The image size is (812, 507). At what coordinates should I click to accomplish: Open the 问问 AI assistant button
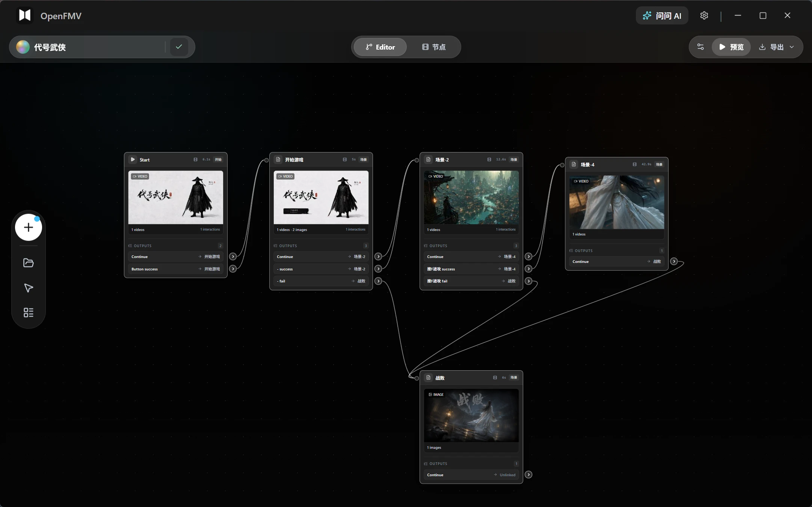(662, 15)
